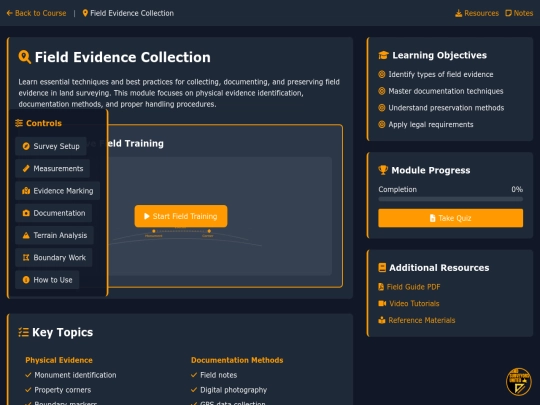The height and width of the screenshot is (405, 540).
Task: Open Evidence Marking control
Action: [58, 191]
